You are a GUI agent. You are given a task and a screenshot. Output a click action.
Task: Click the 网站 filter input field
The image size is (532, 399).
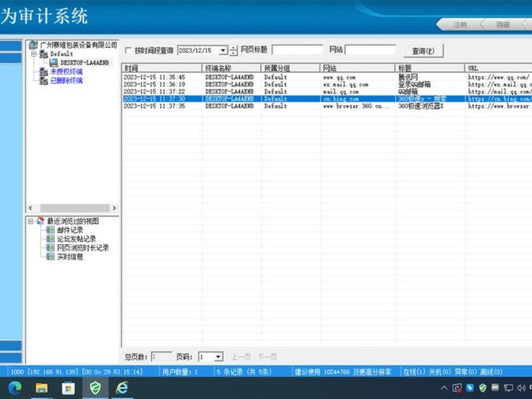point(370,50)
